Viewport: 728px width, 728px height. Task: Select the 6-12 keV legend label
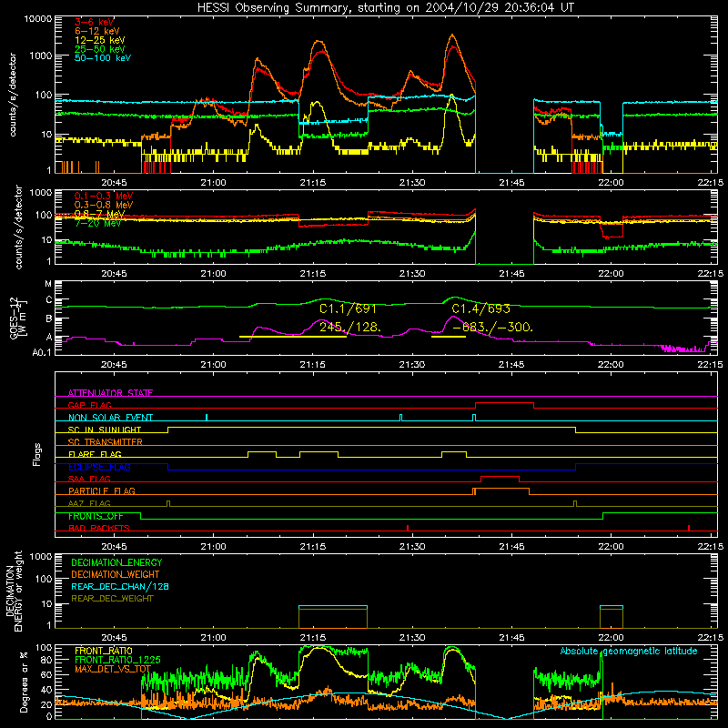[x=97, y=31]
